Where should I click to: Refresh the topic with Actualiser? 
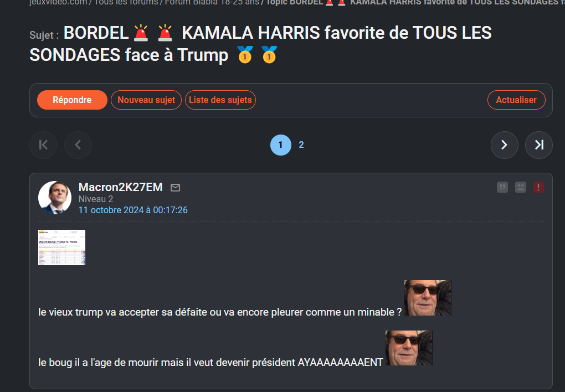[x=516, y=100]
